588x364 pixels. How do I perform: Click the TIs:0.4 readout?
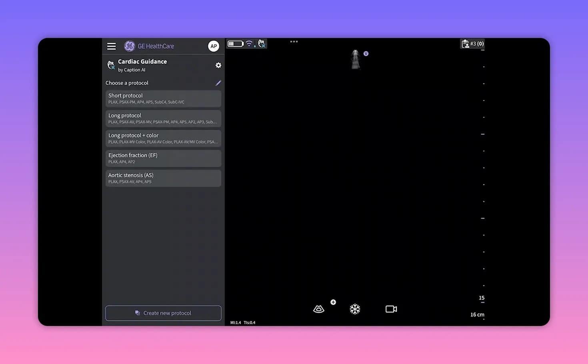coord(250,322)
